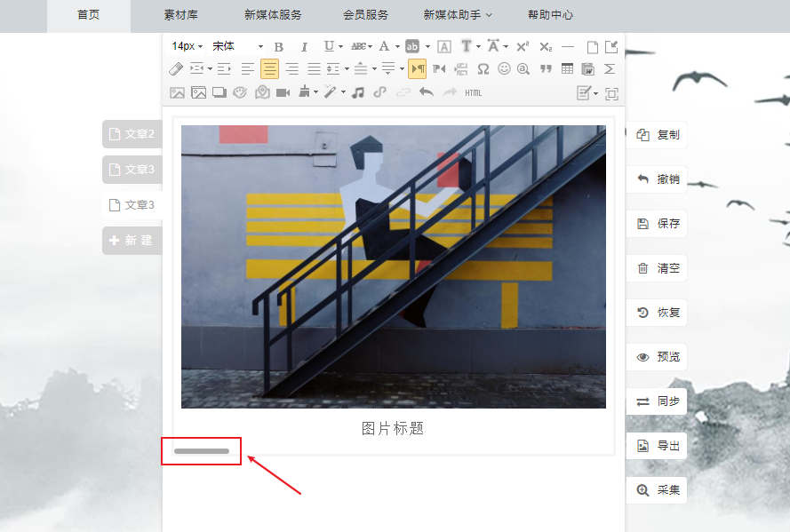Open the ab highlight color dropdown arrow

coord(427,47)
